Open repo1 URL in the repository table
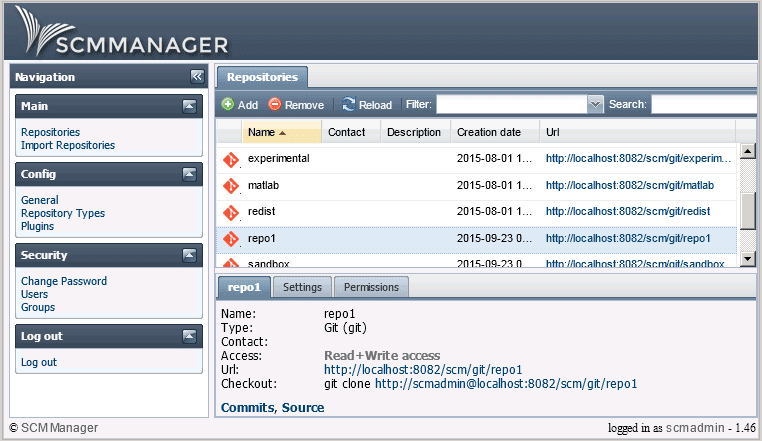The height and width of the screenshot is (441, 762). pyautogui.click(x=628, y=238)
